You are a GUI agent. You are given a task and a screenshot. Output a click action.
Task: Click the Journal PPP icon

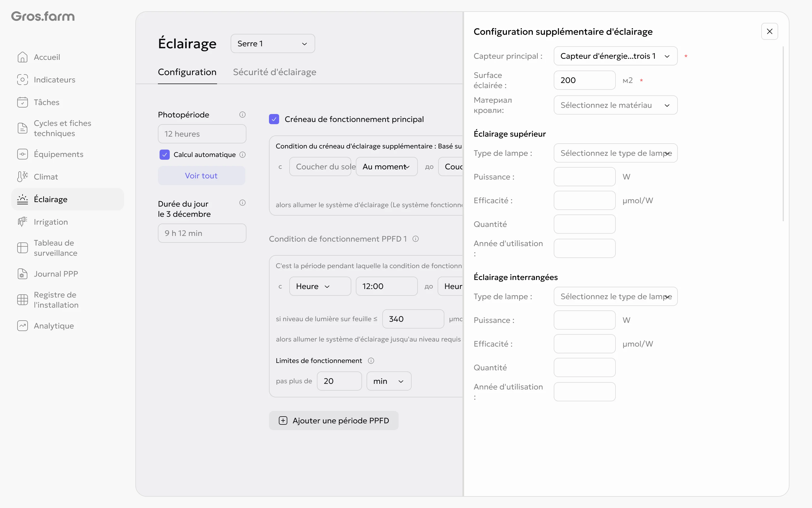tap(23, 274)
